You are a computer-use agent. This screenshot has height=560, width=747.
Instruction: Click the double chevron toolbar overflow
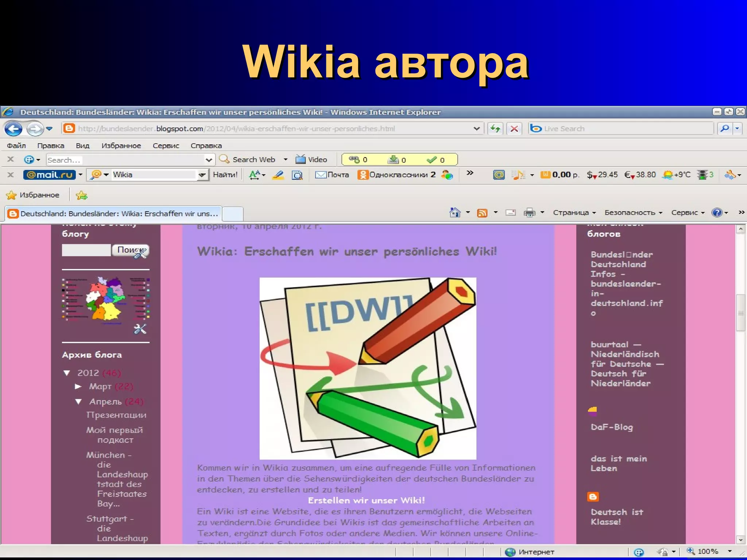point(470,173)
